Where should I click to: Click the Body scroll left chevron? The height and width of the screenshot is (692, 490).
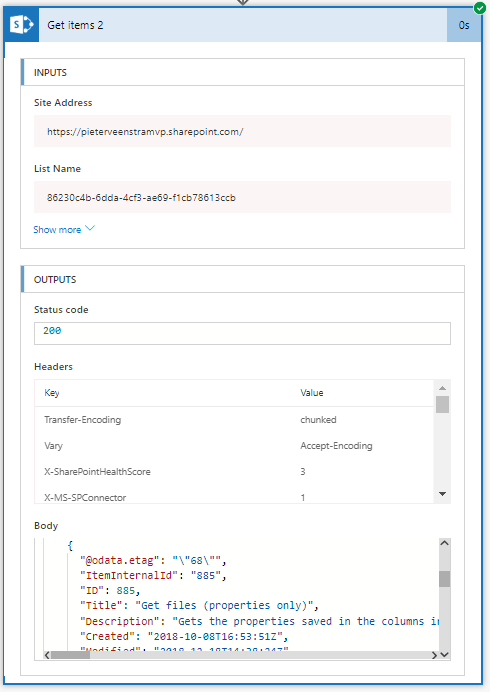point(47,655)
